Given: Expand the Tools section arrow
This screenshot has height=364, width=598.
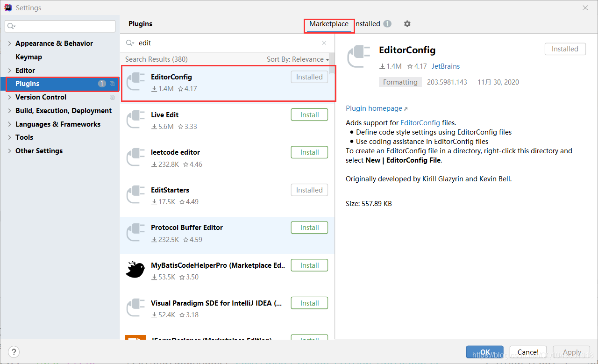Looking at the screenshot, I should coord(10,137).
